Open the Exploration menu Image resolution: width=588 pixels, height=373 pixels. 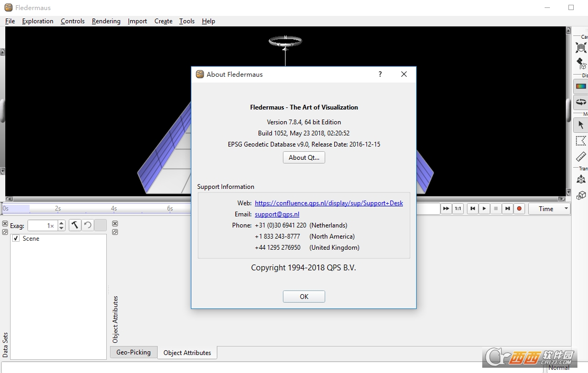(x=38, y=21)
